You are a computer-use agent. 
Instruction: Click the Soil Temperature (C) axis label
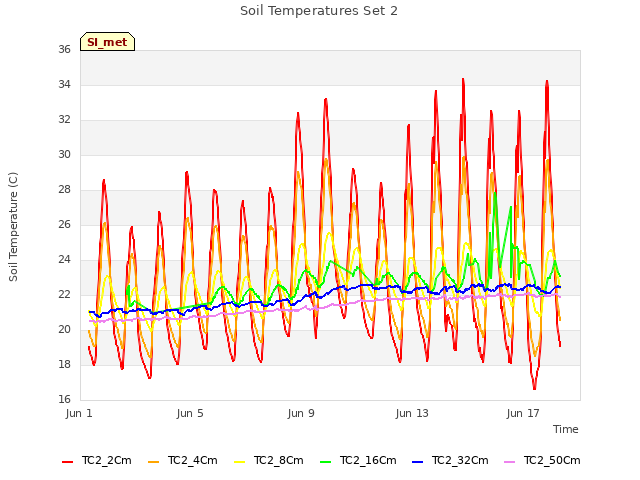[13, 227]
